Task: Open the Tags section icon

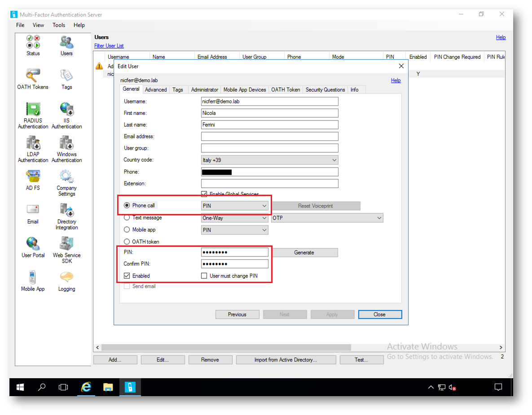Action: pos(66,79)
